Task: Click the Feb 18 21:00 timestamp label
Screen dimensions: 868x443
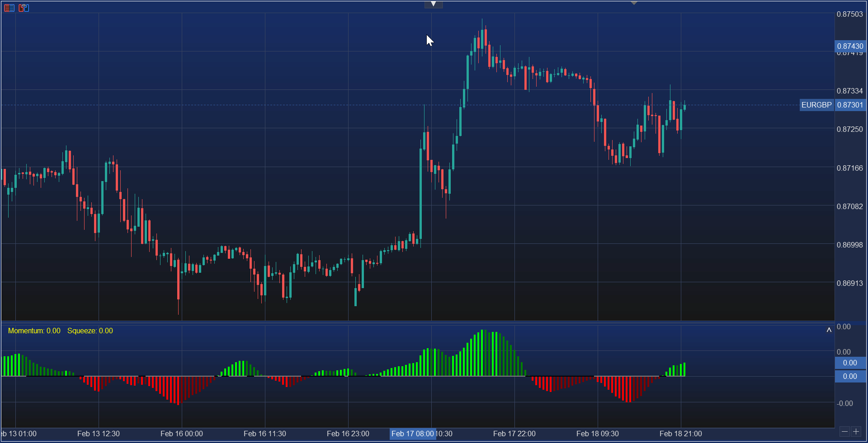Action: tap(681, 434)
